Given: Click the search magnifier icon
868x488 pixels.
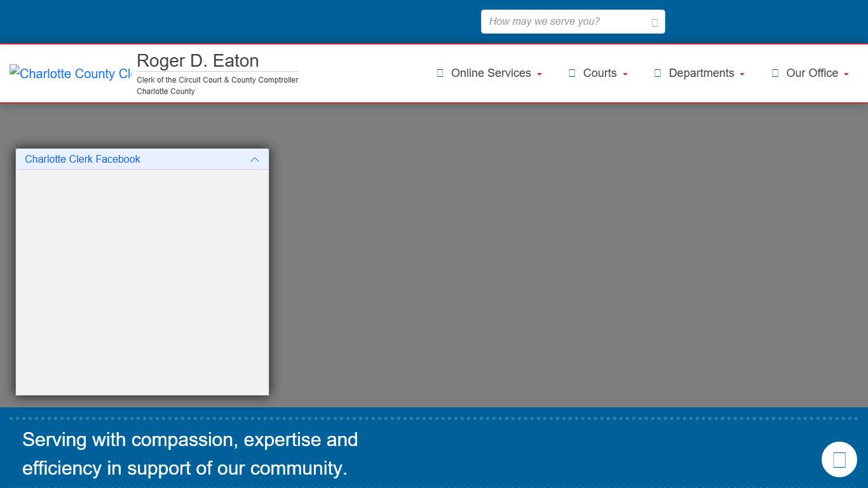Looking at the screenshot, I should [654, 21].
